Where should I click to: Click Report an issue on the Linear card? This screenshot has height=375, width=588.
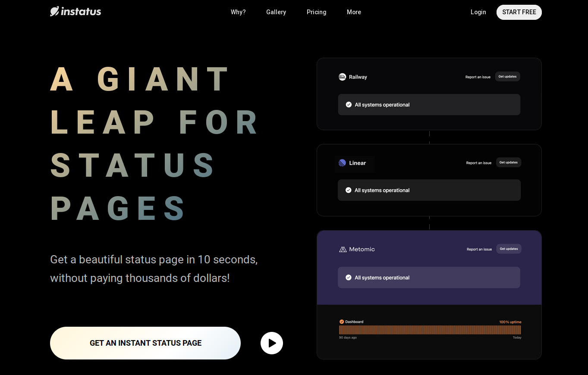(478, 163)
